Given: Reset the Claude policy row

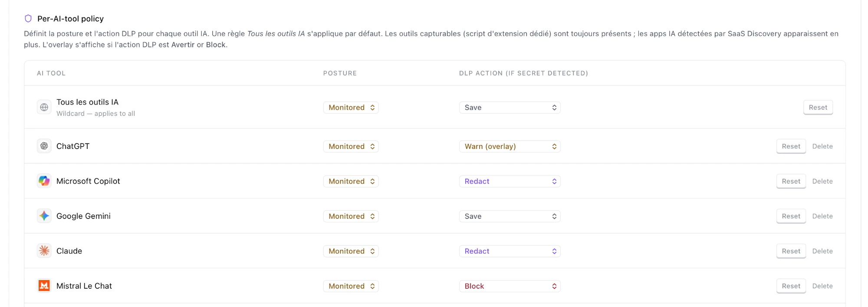Looking at the screenshot, I should point(791,251).
